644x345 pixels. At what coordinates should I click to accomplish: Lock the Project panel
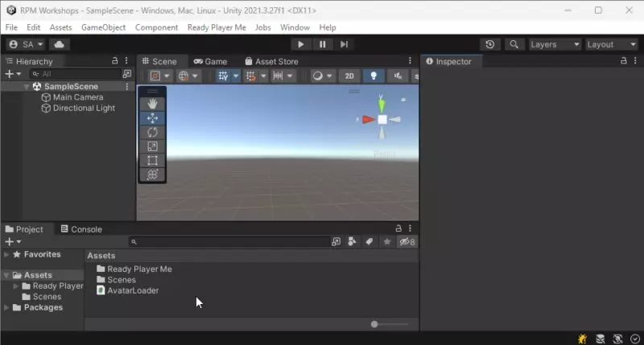[398, 228]
